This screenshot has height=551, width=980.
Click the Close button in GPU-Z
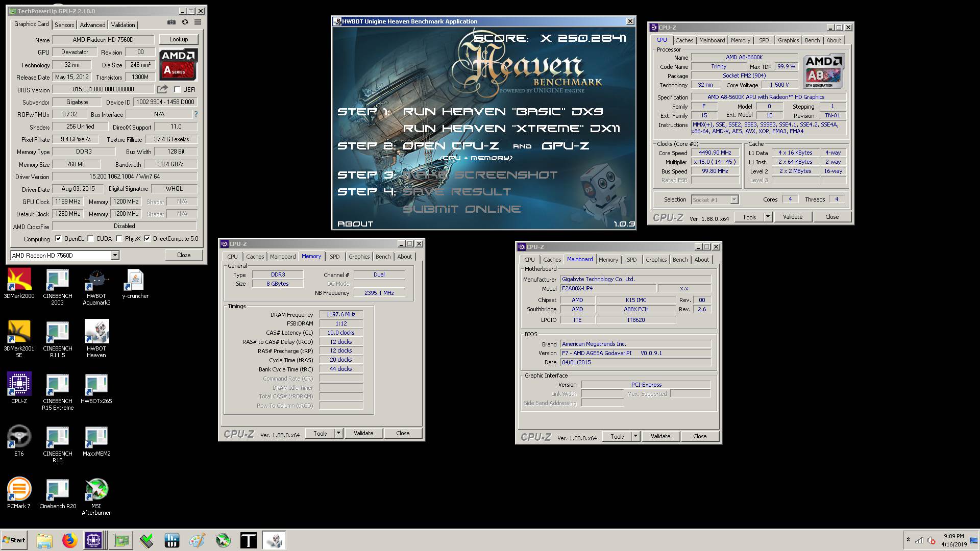pyautogui.click(x=184, y=255)
